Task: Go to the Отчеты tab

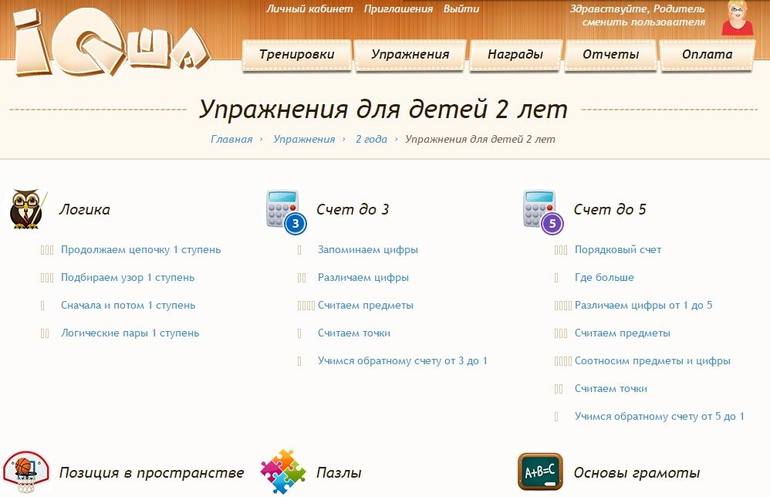Action: coord(610,54)
